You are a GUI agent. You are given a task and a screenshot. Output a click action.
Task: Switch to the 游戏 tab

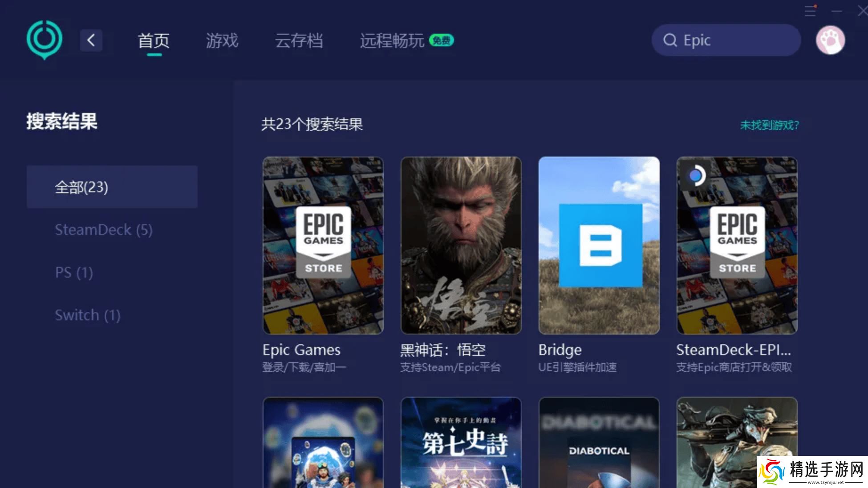222,41
